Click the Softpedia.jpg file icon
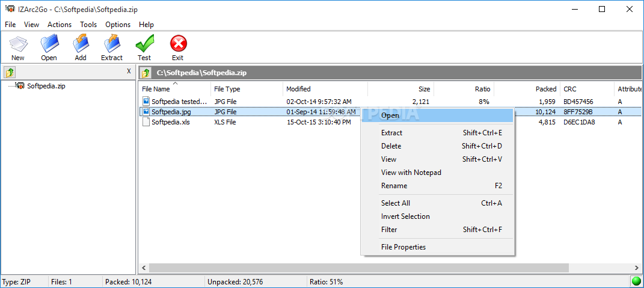644x288 pixels. pos(146,111)
